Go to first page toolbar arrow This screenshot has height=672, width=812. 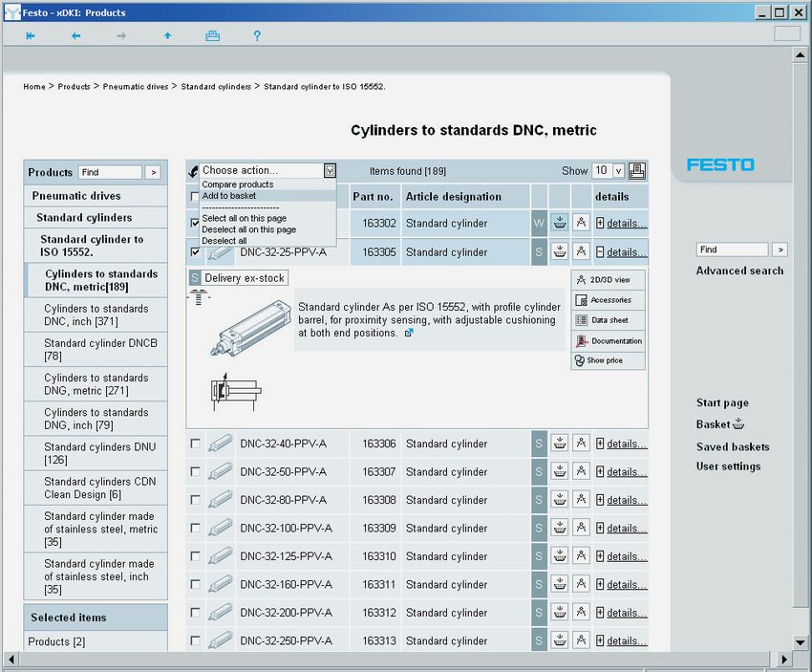31,35
